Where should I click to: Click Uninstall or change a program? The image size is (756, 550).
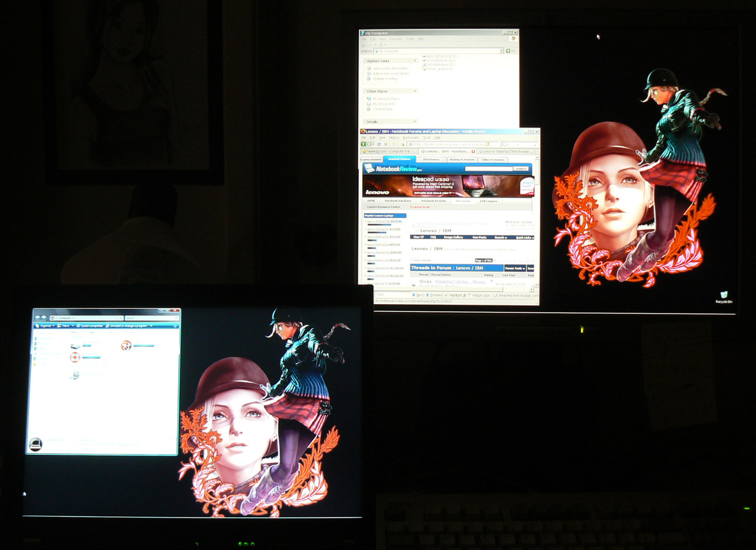coord(127,326)
